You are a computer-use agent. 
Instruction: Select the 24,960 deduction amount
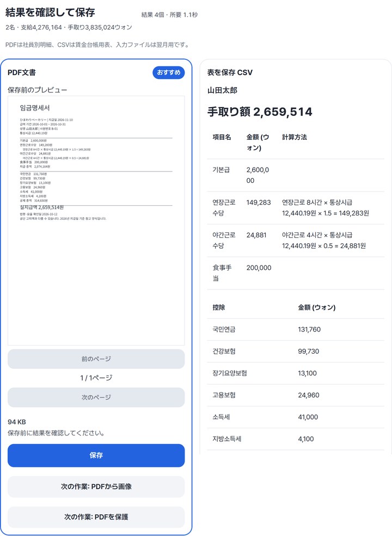coord(309,395)
